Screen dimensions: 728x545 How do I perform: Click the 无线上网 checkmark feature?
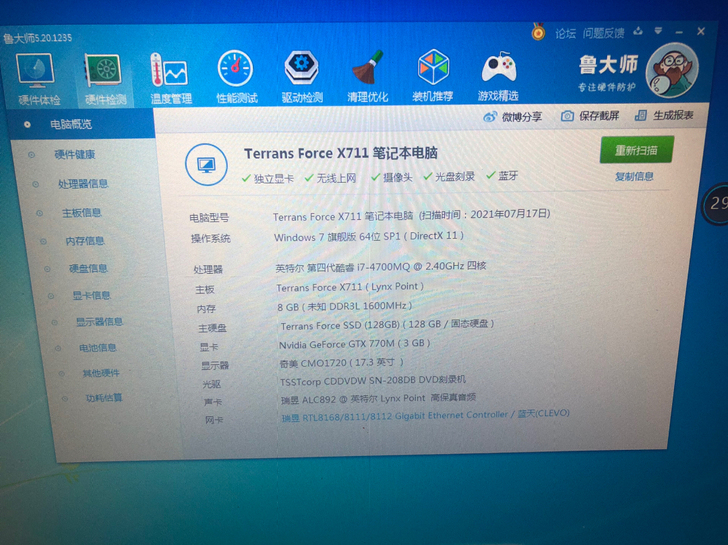point(330,178)
